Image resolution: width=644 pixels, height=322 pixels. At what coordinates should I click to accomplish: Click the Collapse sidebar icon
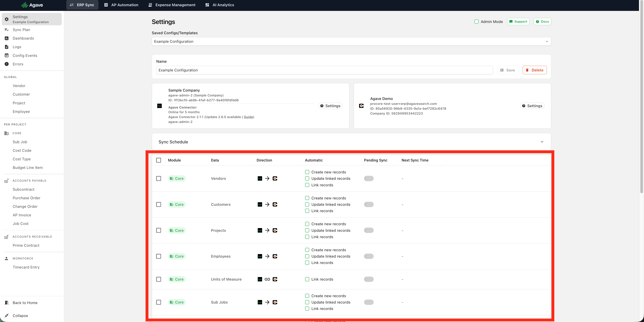(x=7, y=315)
